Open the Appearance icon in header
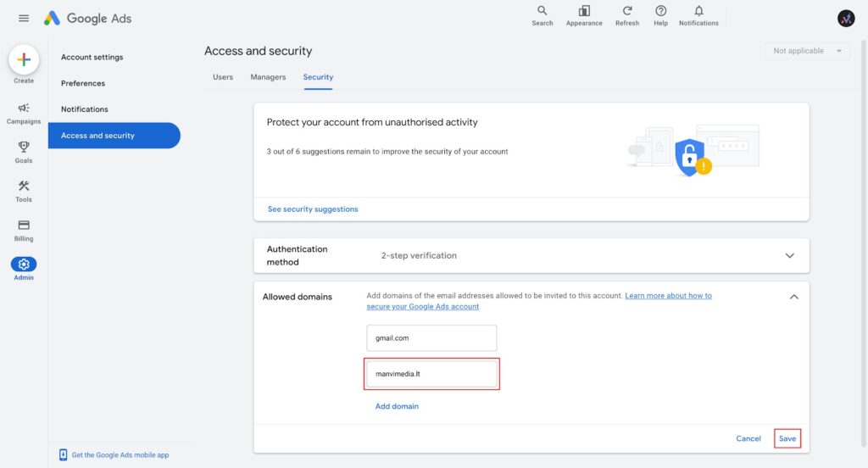Screen dimensions: 868x468 (x=584, y=10)
